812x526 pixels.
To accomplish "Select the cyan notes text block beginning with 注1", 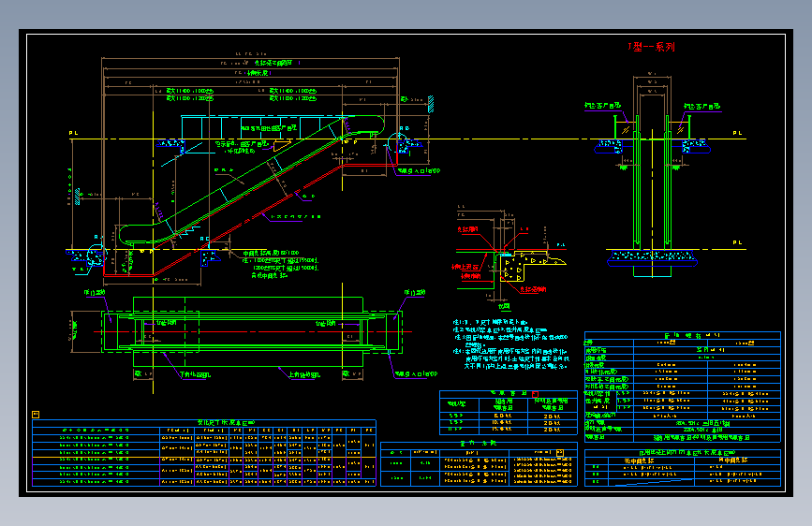I will click(510, 343).
